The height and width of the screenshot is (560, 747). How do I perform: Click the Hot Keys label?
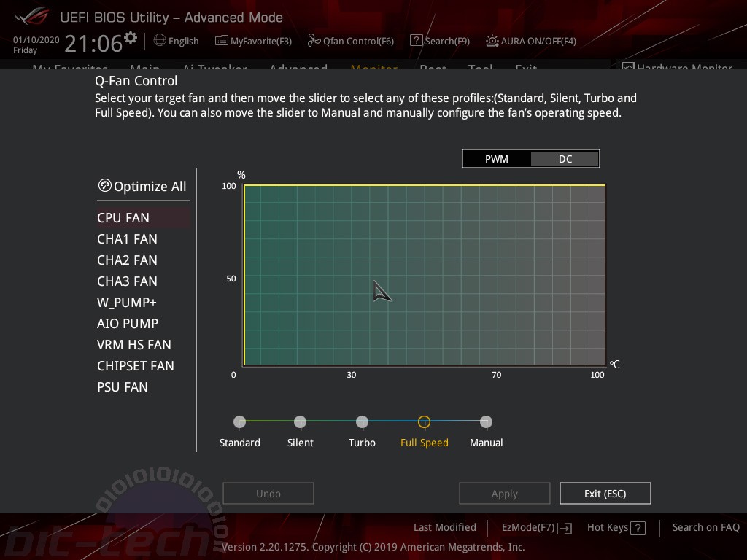608,528
